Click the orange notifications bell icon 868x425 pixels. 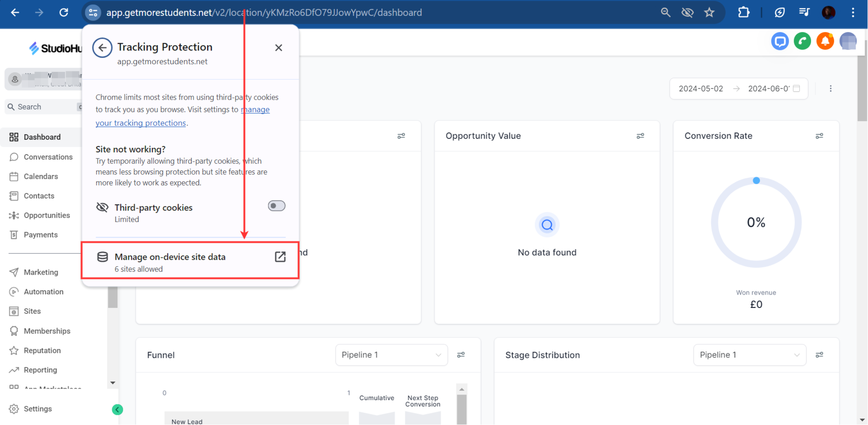point(825,42)
